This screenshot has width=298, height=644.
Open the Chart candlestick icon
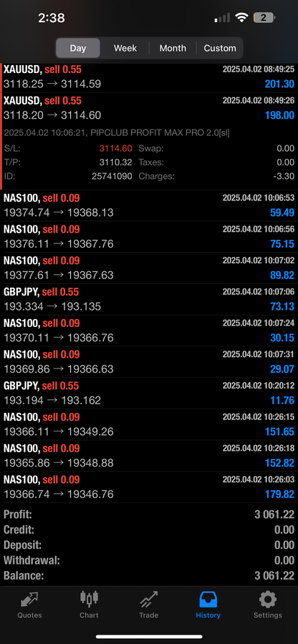click(90, 599)
